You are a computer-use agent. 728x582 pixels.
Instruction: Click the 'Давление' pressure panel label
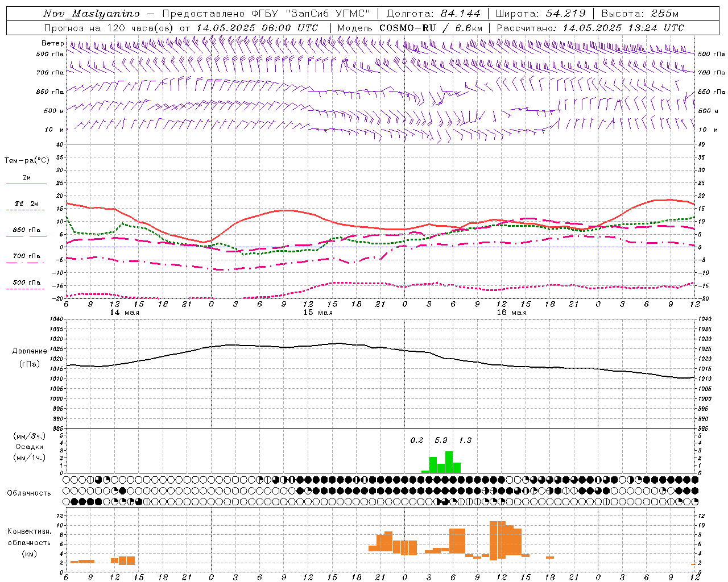[x=30, y=351]
